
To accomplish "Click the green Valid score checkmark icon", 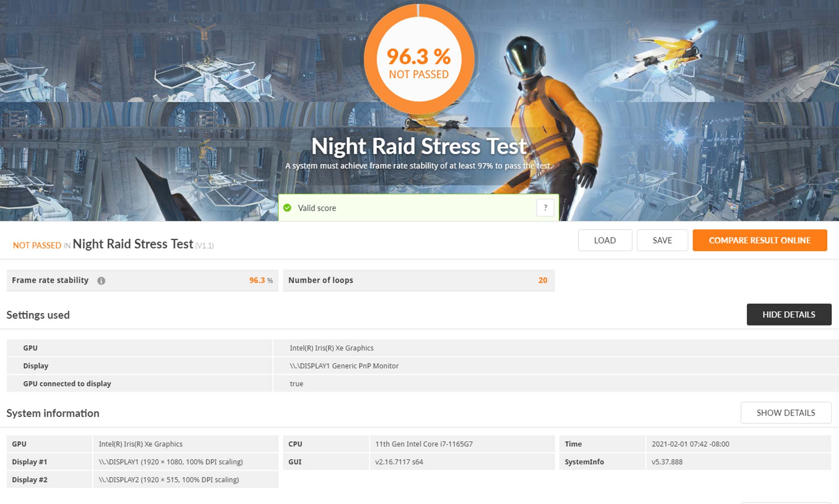I will click(x=287, y=208).
